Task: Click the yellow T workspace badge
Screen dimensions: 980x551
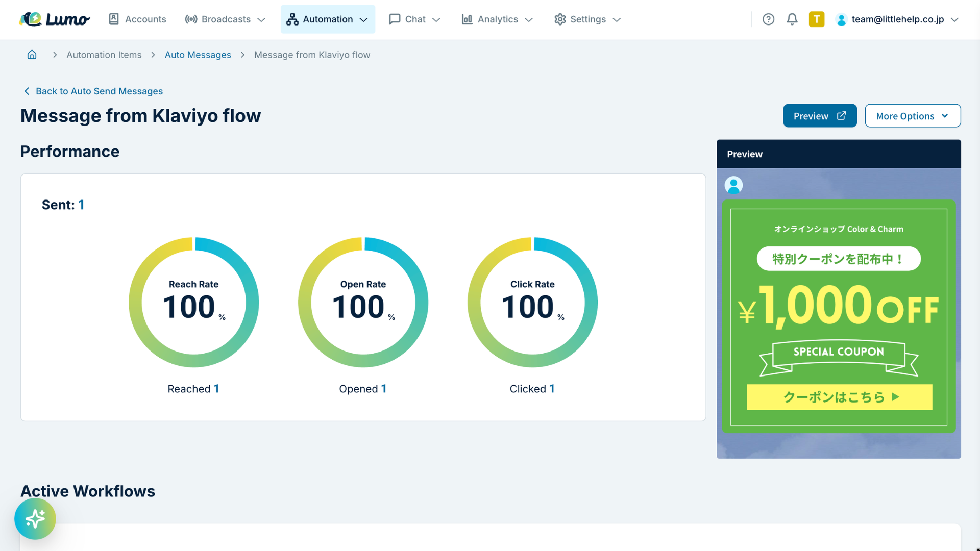Action: [817, 19]
